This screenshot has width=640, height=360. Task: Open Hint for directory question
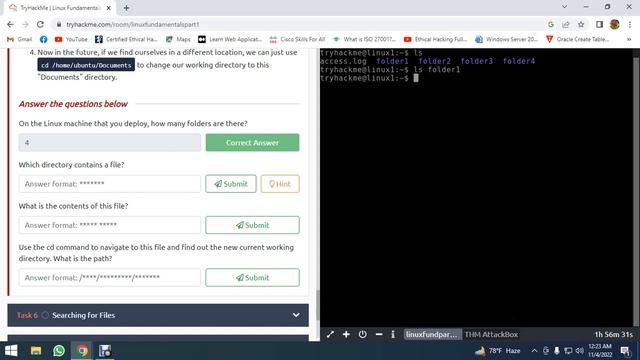pos(280,184)
